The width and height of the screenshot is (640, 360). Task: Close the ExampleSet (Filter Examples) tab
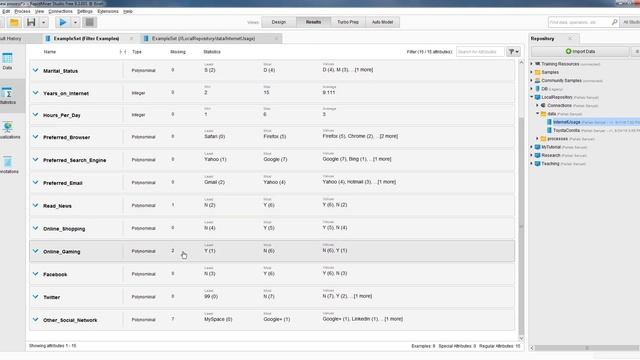point(131,38)
